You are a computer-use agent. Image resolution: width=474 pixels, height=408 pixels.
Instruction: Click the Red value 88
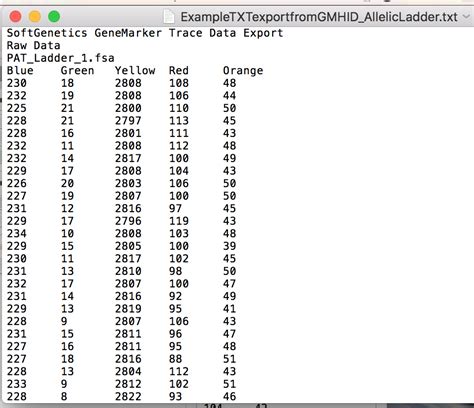click(175, 359)
